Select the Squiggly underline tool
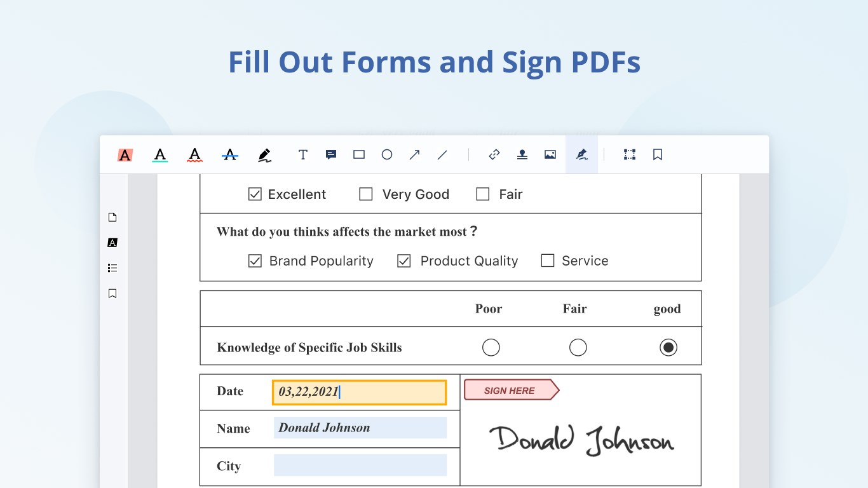The height and width of the screenshot is (488, 868). coord(195,154)
